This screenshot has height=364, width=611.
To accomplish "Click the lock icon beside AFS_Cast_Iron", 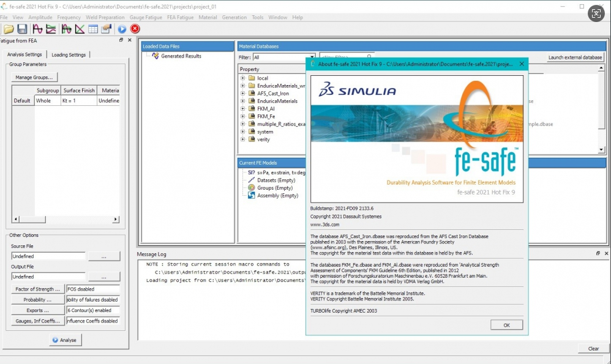I will click(252, 93).
